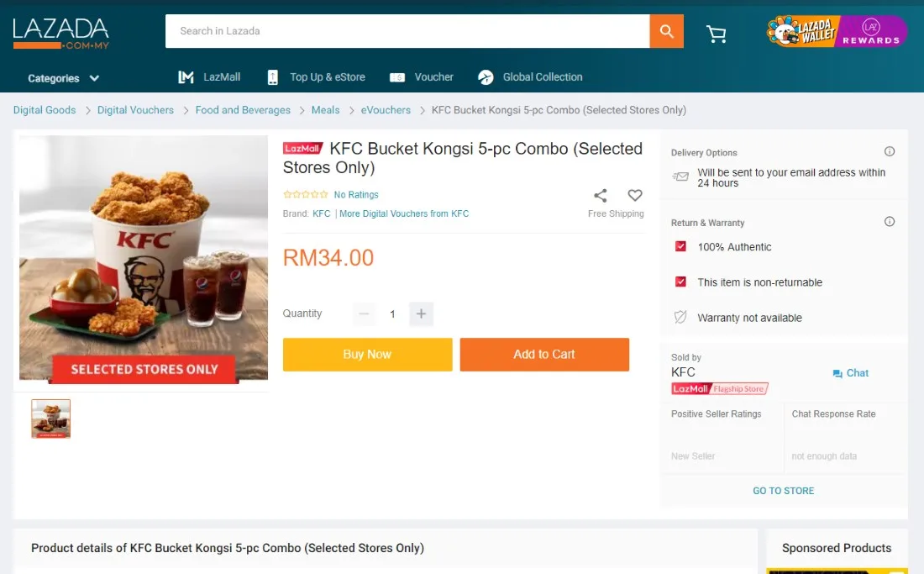Open the LazMall menu item

click(x=209, y=77)
